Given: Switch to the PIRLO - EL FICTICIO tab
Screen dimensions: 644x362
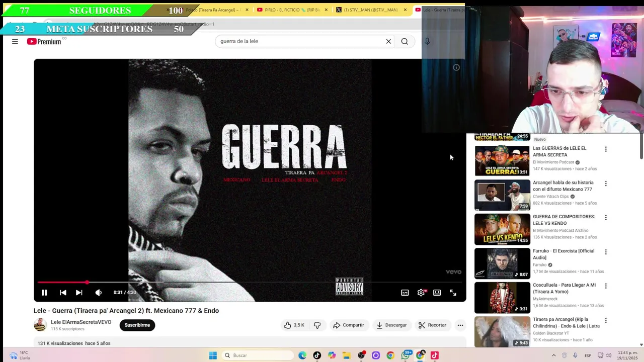Looking at the screenshot, I should click(x=292, y=10).
